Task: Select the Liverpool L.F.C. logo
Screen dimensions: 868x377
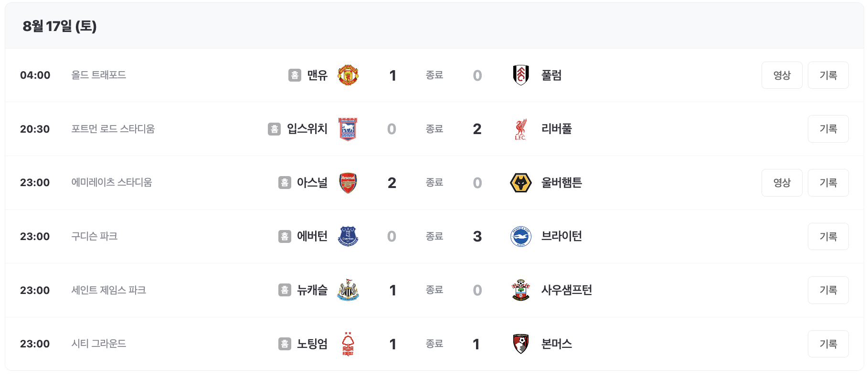Action: coord(521,129)
